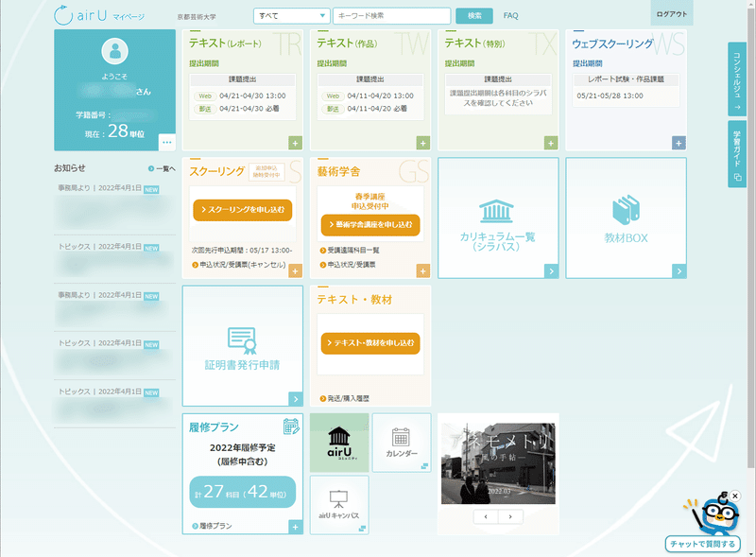The height and width of the screenshot is (557, 756).
Task: Open the 証明書発行申請 certificate icon
Action: coord(242,340)
